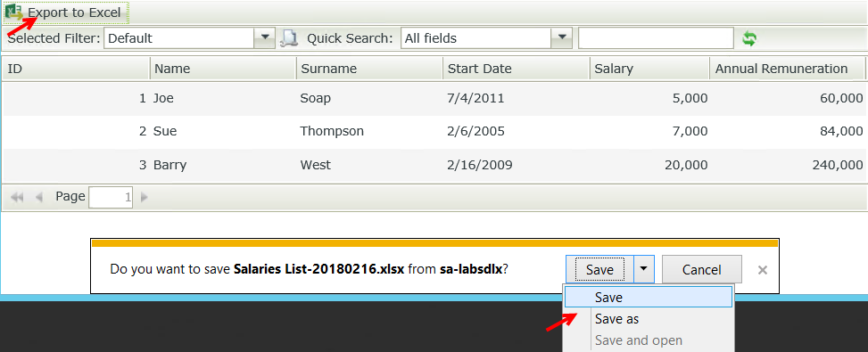Viewport: 868px width, 352px height.
Task: Click the Cancel button
Action: [x=701, y=270]
